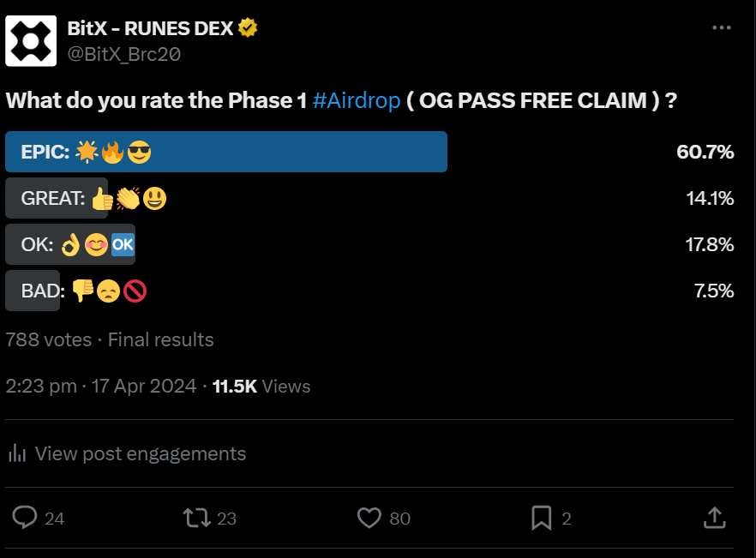Image resolution: width=756 pixels, height=558 pixels.
Task: Click the gold verified badge
Action: [249, 28]
